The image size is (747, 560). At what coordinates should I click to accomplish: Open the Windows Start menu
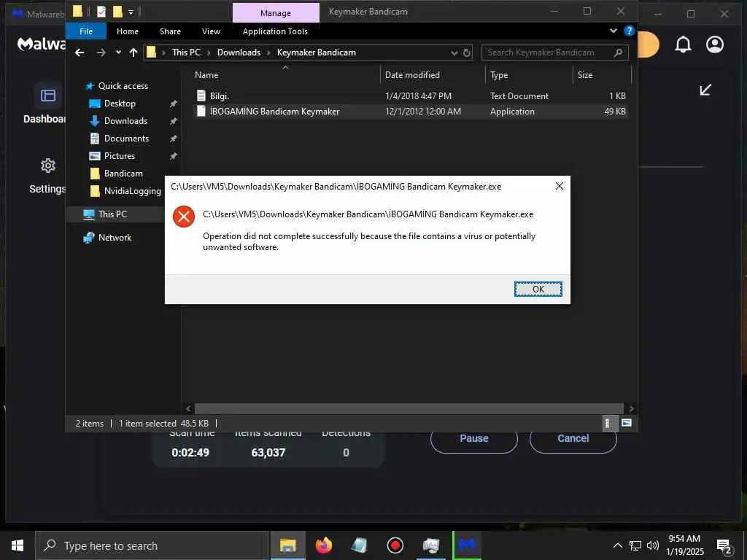pos(18,545)
